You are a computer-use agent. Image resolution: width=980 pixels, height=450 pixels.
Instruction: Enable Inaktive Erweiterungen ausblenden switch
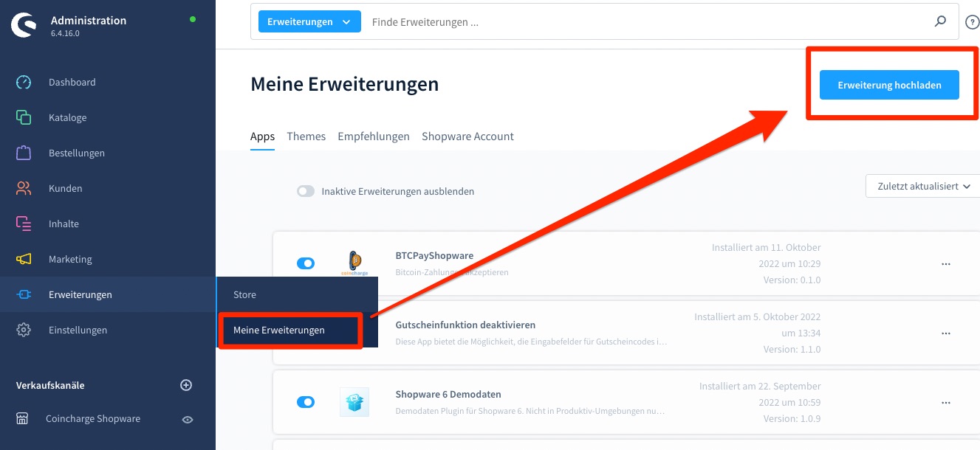(x=306, y=191)
